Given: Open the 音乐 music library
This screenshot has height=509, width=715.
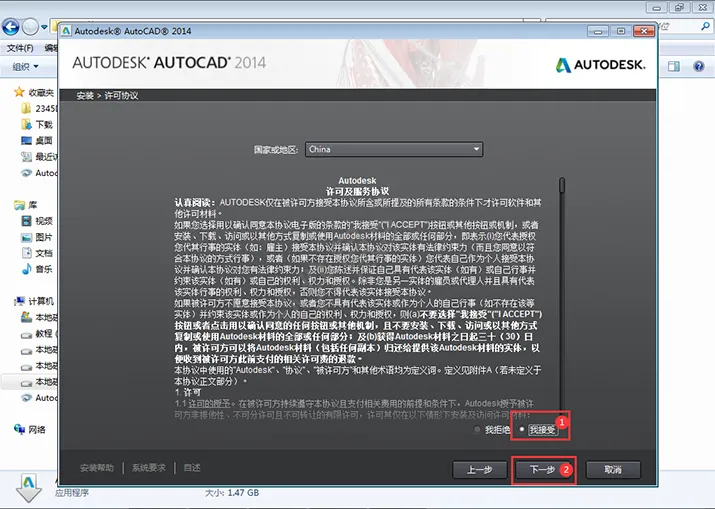Looking at the screenshot, I should pos(39,269).
